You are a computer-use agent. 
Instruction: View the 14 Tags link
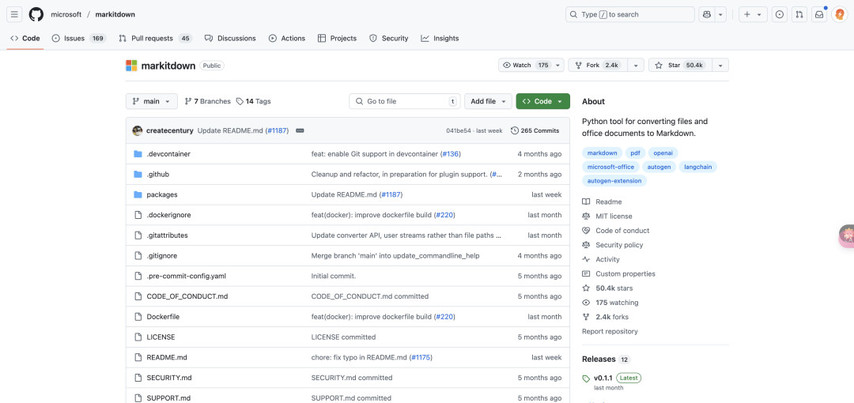pyautogui.click(x=253, y=101)
